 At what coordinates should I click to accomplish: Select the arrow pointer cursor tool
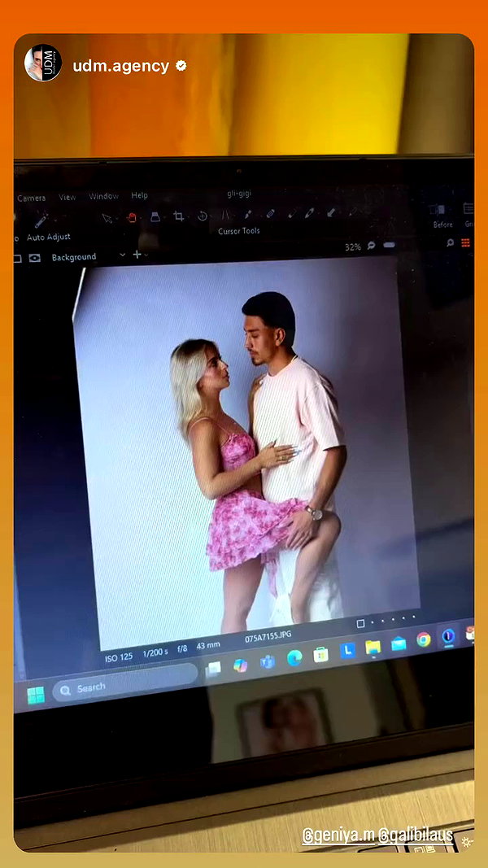pyautogui.click(x=107, y=217)
